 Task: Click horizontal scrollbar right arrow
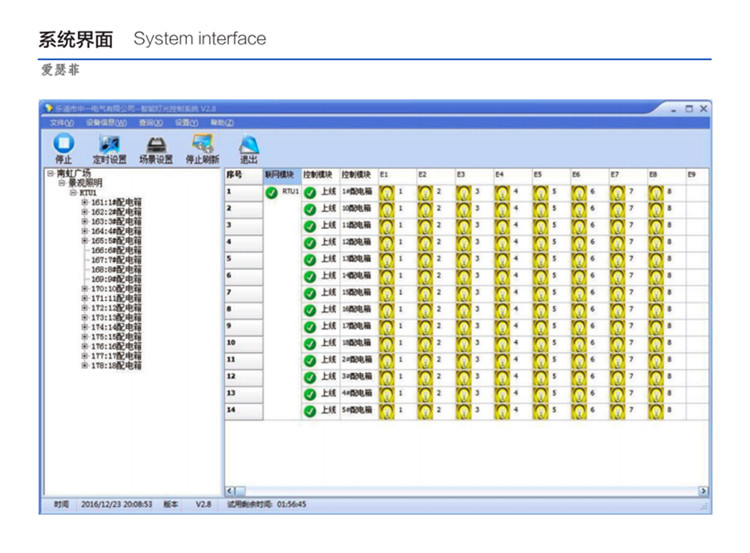pos(703,491)
